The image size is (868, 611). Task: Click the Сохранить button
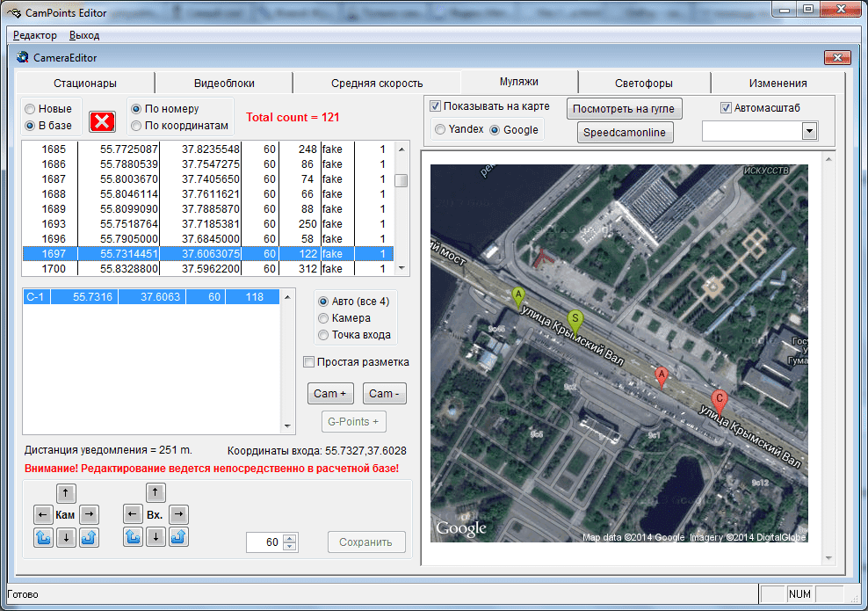[x=365, y=542]
